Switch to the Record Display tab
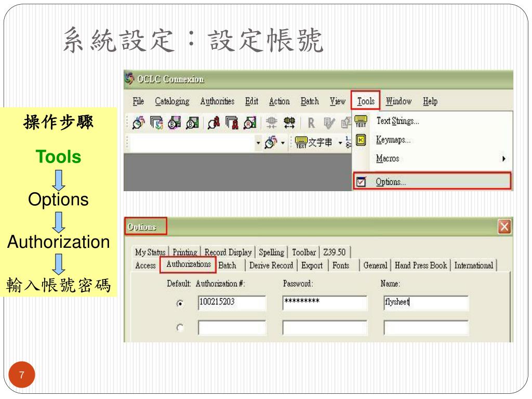This screenshot has height=399, width=532. tap(228, 252)
